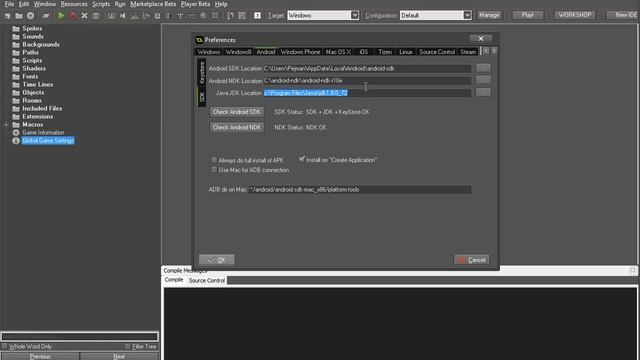Toggle Filter Tree checkbox
This screenshot has width=640, height=360.
(x=127, y=346)
